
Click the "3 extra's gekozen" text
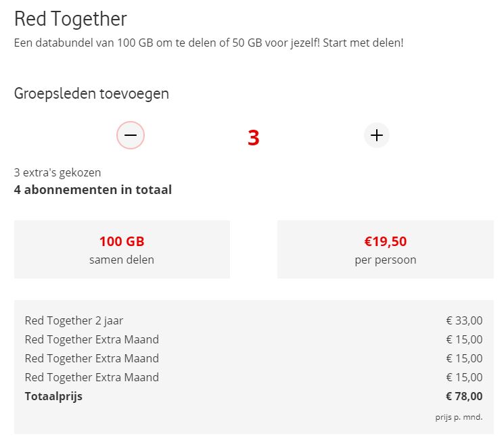58,172
